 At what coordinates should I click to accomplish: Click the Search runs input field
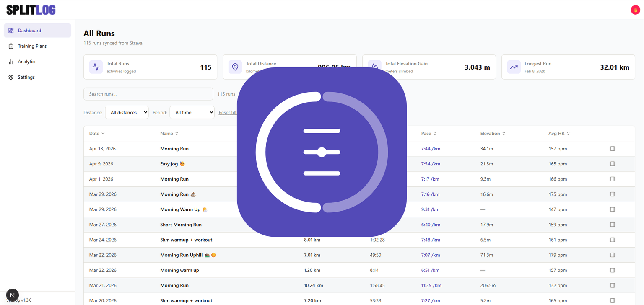[148, 94]
